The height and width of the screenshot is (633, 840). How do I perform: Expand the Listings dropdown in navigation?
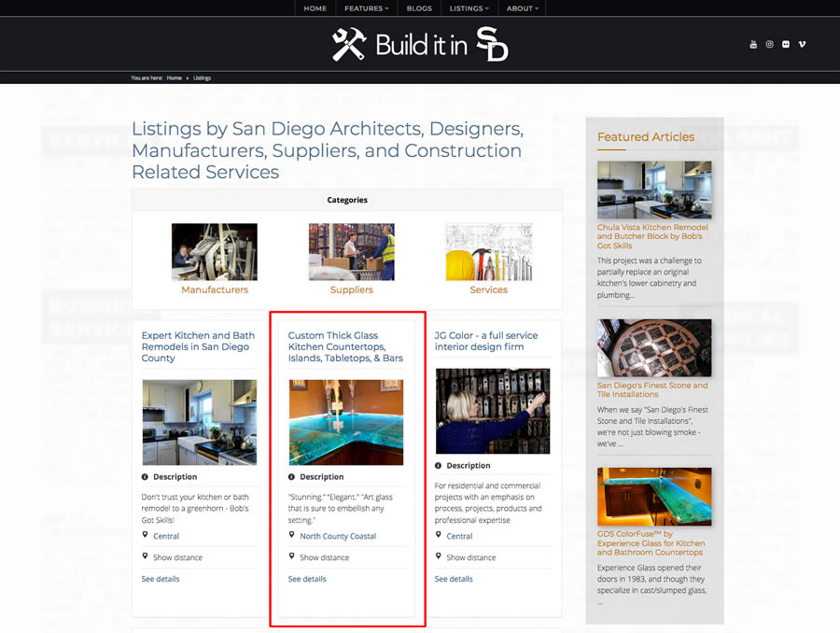click(x=469, y=8)
